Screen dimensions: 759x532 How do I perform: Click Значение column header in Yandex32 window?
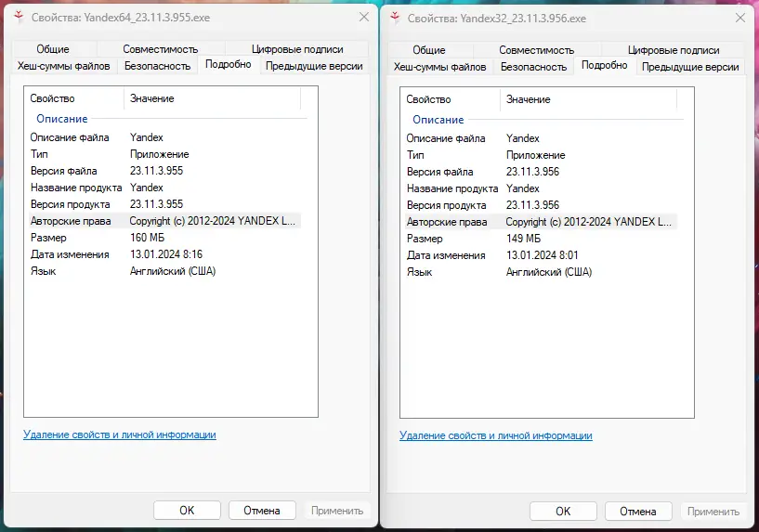[529, 99]
